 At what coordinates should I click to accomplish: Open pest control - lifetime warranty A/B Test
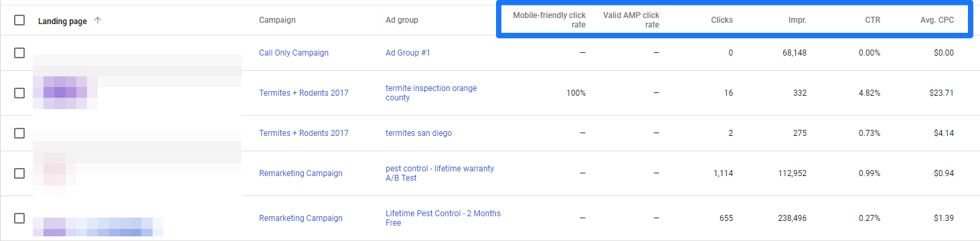click(x=440, y=173)
